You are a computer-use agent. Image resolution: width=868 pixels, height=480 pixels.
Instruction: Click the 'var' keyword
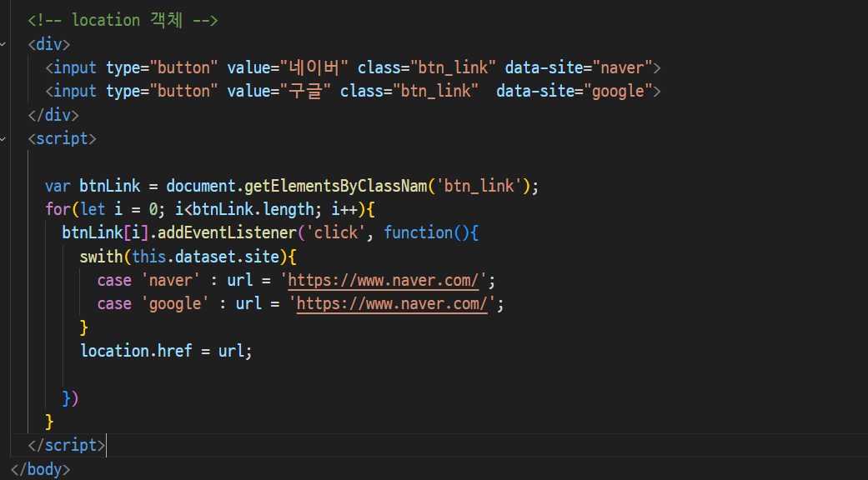coord(58,186)
